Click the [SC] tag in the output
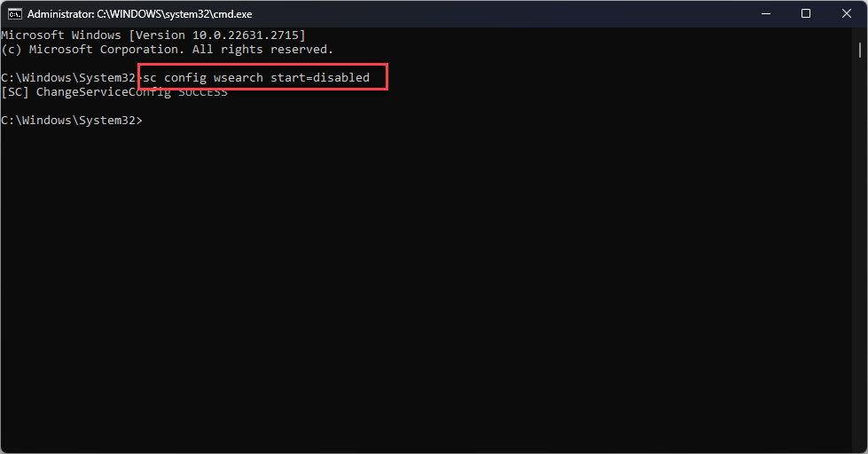Image resolution: width=868 pixels, height=454 pixels. click(x=15, y=92)
